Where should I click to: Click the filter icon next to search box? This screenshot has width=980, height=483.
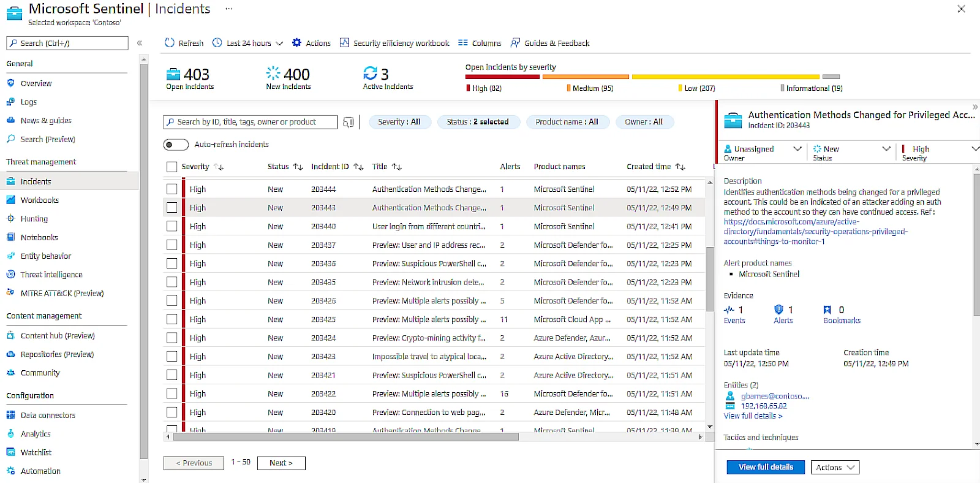(x=349, y=122)
